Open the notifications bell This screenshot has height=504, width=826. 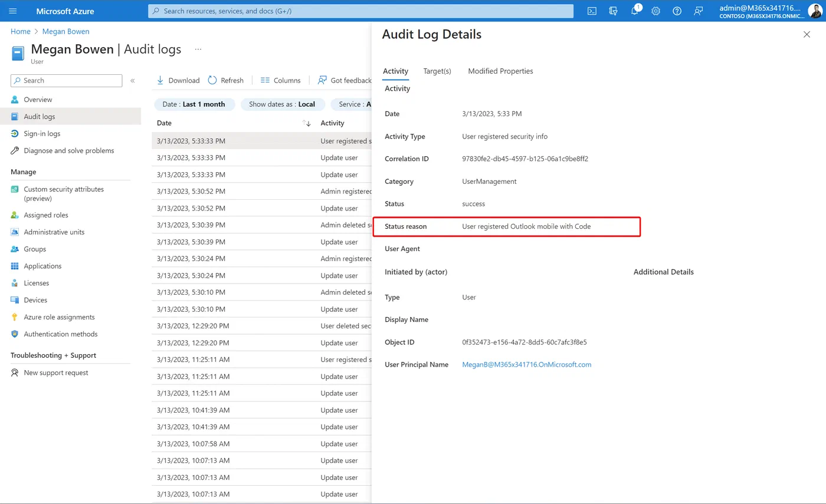634,11
